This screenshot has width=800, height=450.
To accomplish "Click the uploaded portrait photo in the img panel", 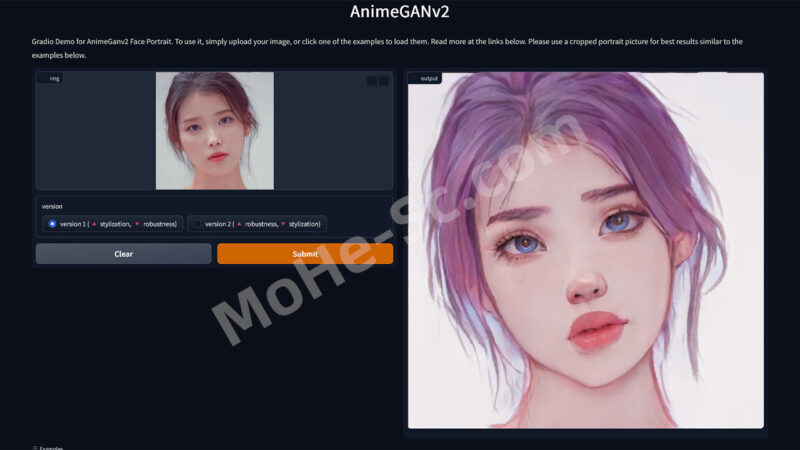I will [215, 131].
